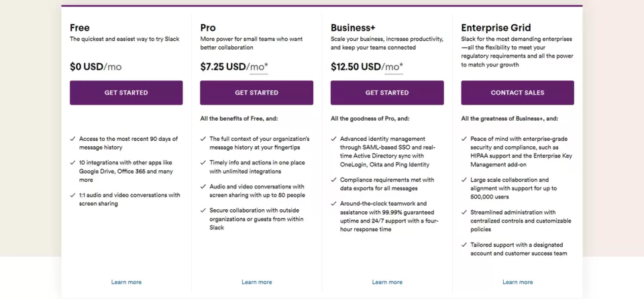Click checkmark next to unlimited integrations feature
The height and width of the screenshot is (299, 644).
(203, 163)
